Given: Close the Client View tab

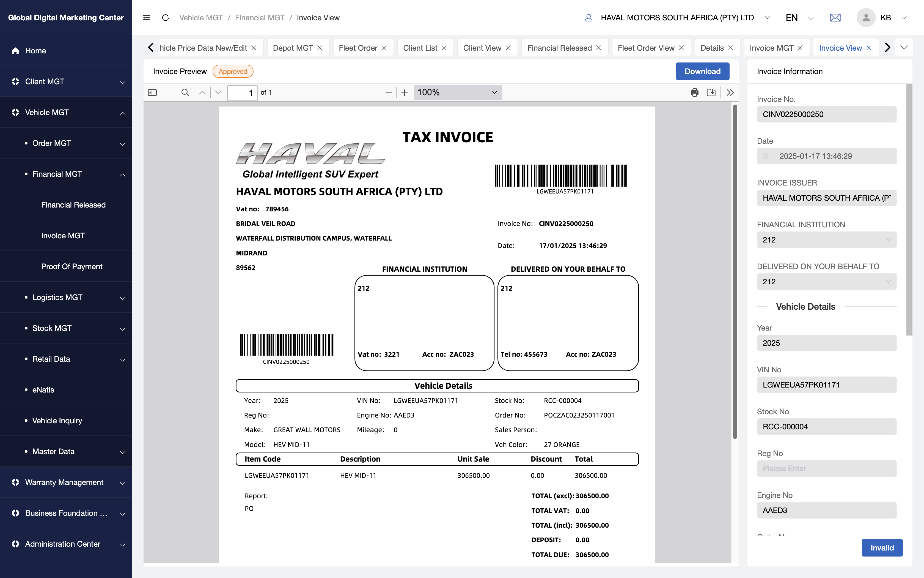Looking at the screenshot, I should click(x=508, y=48).
